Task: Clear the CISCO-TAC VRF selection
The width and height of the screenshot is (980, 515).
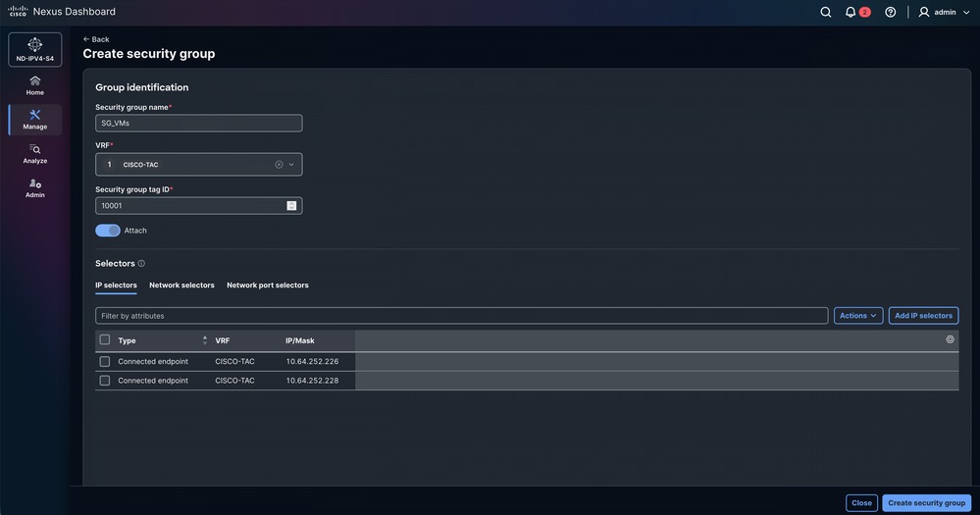Action: (x=279, y=165)
